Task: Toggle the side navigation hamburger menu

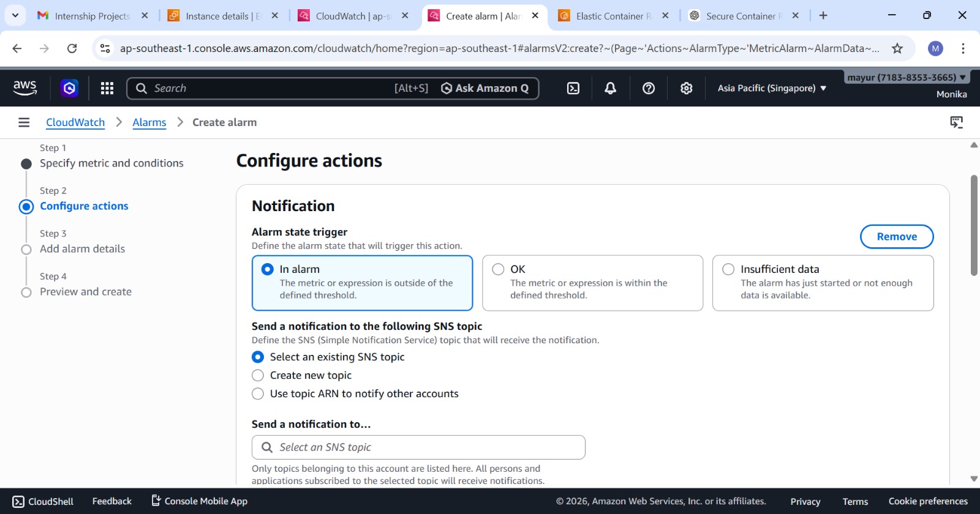Action: [x=24, y=122]
